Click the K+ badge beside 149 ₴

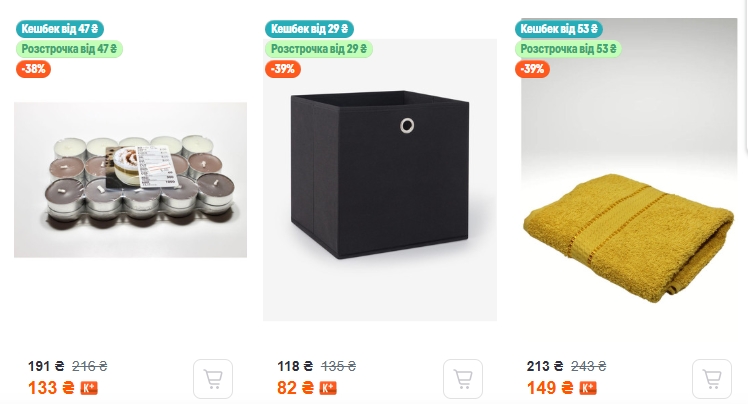click(x=588, y=388)
